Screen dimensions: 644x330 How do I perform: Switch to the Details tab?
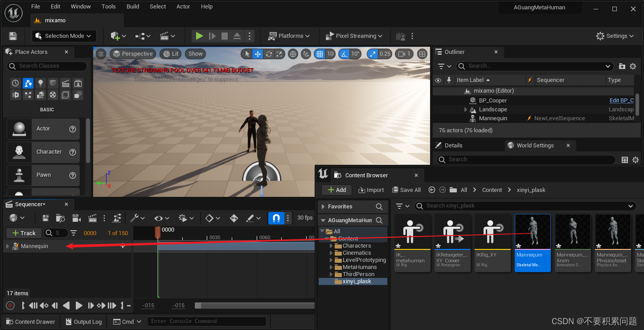pos(450,146)
